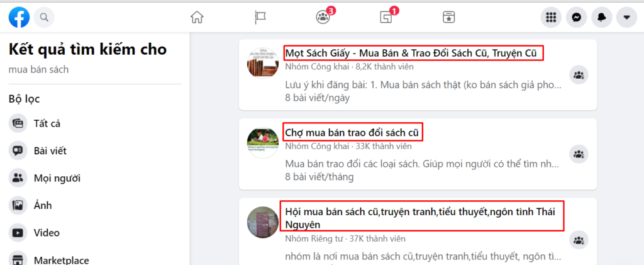Image resolution: width=644 pixels, height=265 pixels.
Task: Click the Ảnh picture icon
Action: click(x=18, y=205)
